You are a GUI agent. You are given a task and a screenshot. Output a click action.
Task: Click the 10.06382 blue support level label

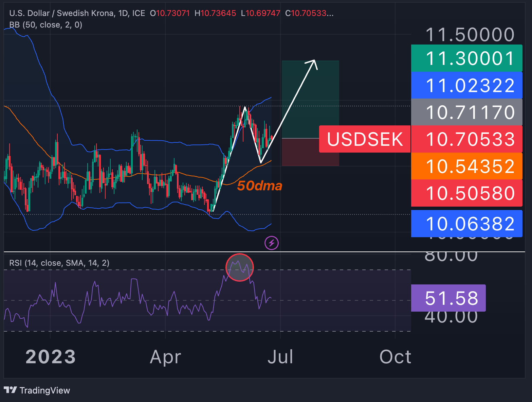(466, 224)
